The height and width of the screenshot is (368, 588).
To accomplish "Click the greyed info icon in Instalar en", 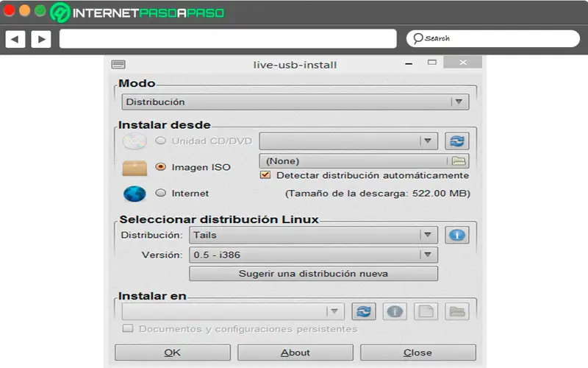I will click(395, 311).
